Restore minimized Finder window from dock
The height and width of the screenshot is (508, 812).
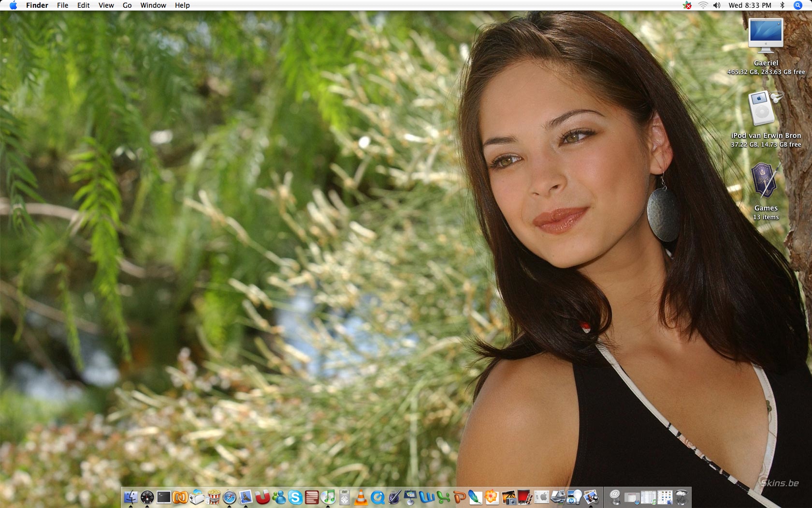[x=665, y=497]
